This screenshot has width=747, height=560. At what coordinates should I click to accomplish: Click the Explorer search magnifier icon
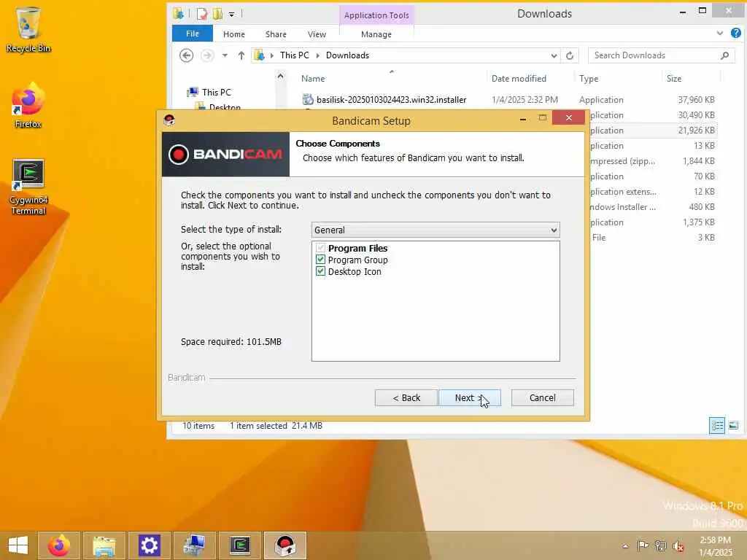click(724, 55)
